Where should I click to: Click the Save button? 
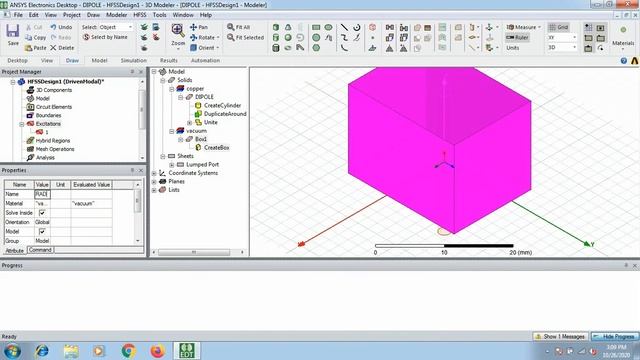tap(13, 34)
